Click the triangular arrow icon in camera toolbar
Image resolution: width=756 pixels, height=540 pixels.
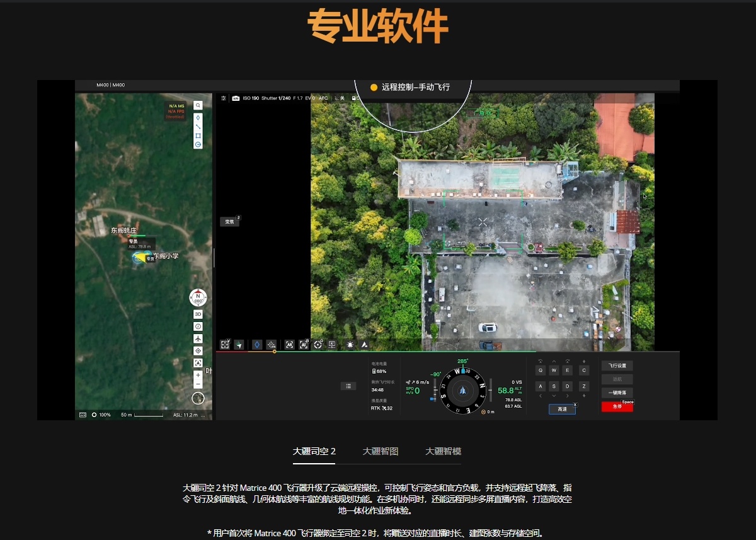click(x=364, y=345)
